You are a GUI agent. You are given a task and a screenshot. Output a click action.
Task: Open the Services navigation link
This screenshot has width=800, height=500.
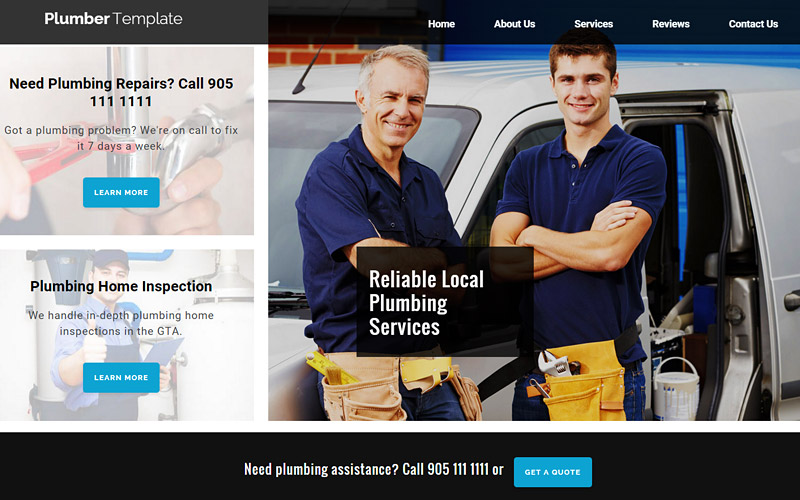point(593,24)
